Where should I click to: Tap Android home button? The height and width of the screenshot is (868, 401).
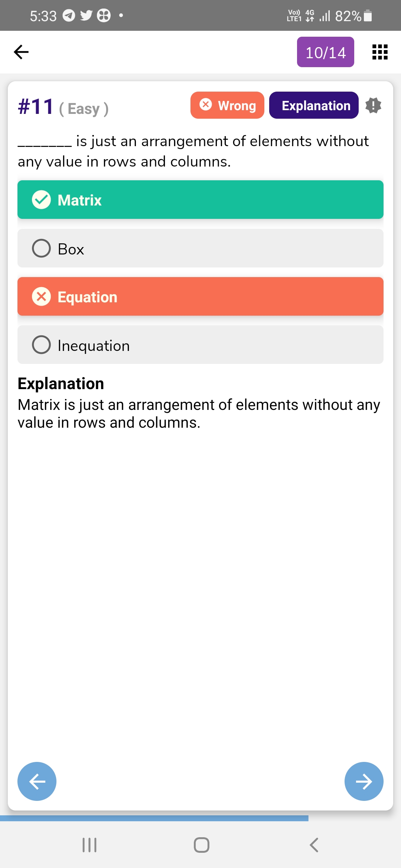(x=201, y=845)
